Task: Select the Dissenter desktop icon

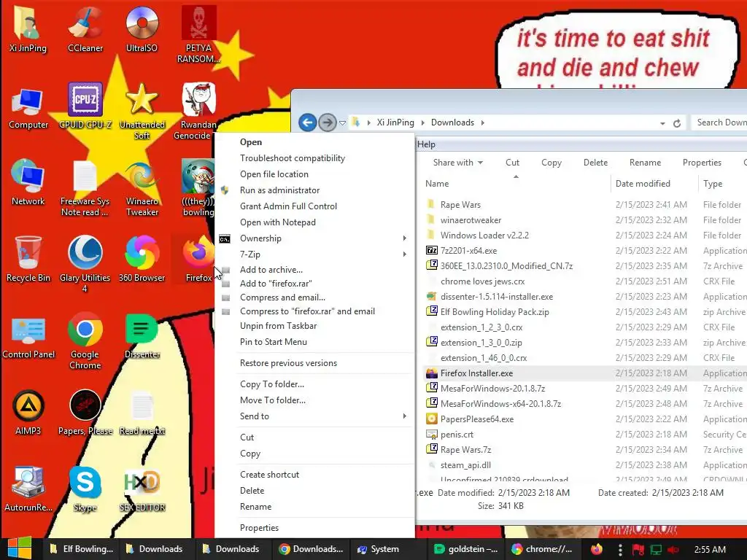Action: pyautogui.click(x=142, y=336)
